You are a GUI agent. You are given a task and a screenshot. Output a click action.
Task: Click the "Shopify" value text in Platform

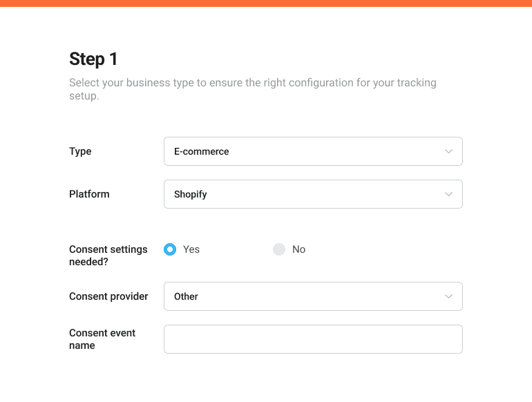coord(191,194)
